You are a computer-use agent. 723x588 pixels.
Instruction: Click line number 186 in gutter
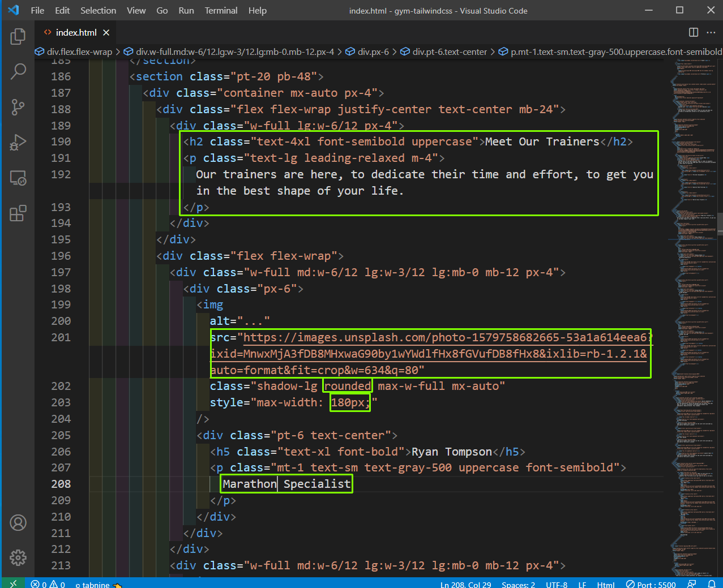(x=61, y=76)
